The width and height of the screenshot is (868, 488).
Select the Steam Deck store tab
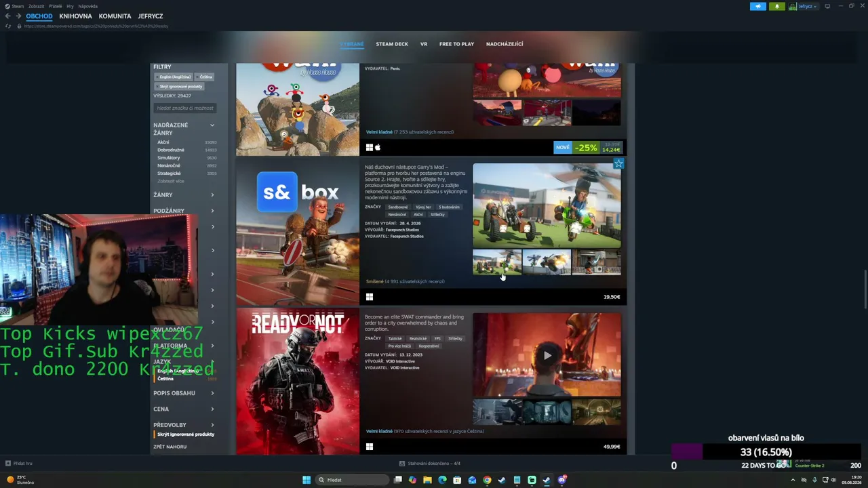(392, 44)
